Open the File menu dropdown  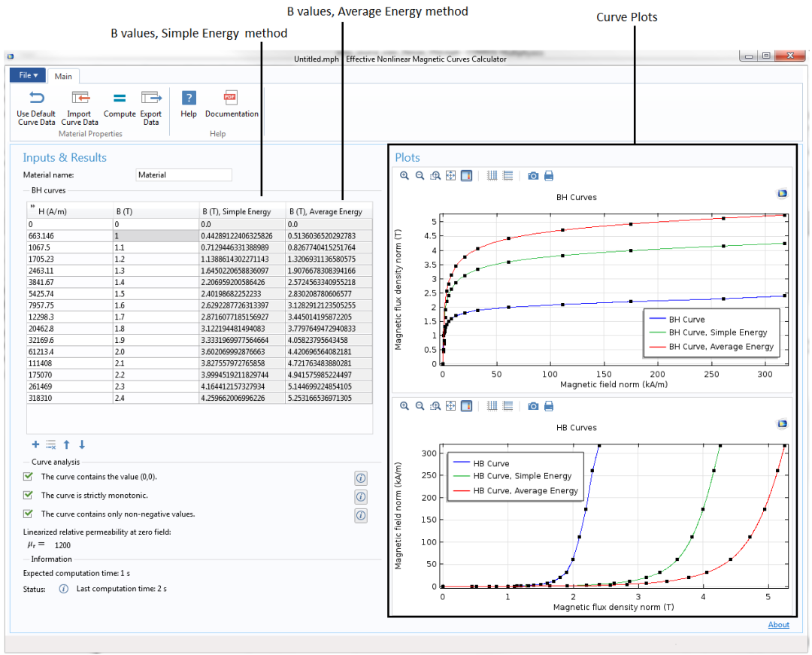pyautogui.click(x=28, y=76)
